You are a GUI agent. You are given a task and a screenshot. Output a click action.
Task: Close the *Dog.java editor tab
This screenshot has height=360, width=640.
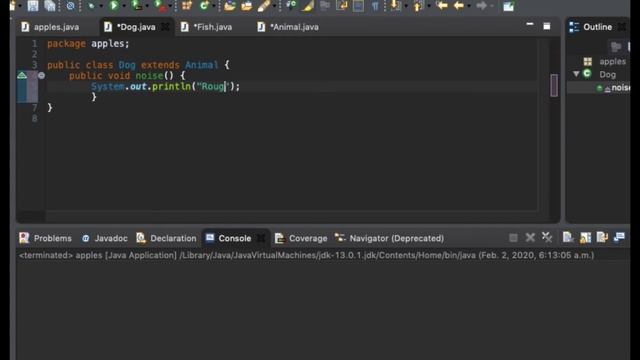tap(165, 27)
